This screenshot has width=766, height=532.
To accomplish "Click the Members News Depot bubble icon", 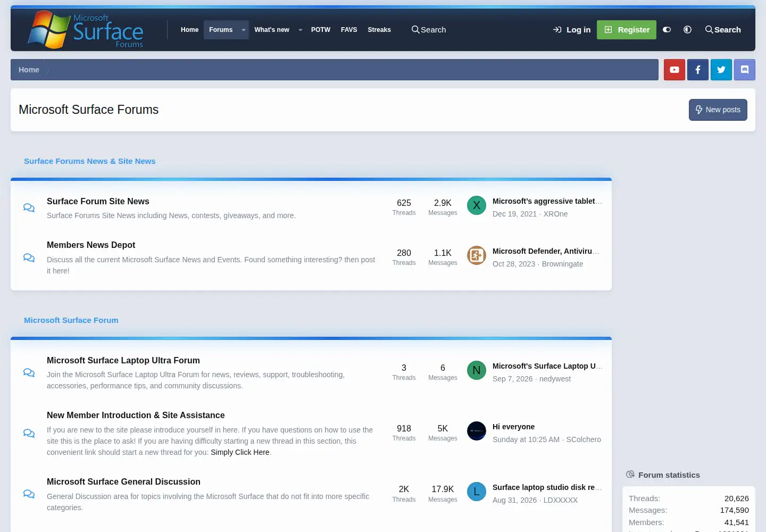I will 29,257.
